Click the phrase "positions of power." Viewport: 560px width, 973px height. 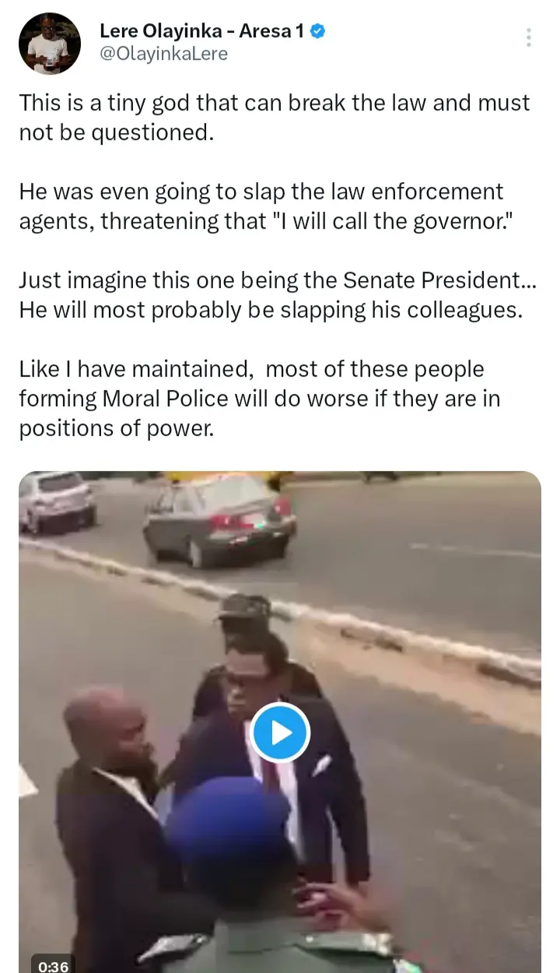coord(116,428)
